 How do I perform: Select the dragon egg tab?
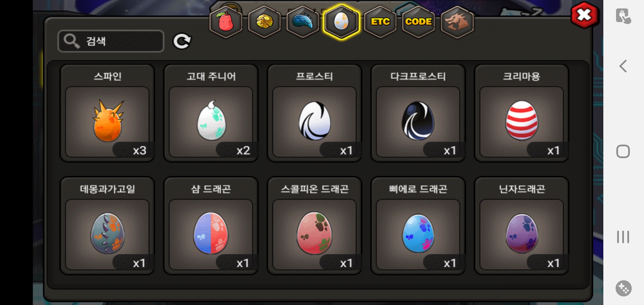pos(341,22)
